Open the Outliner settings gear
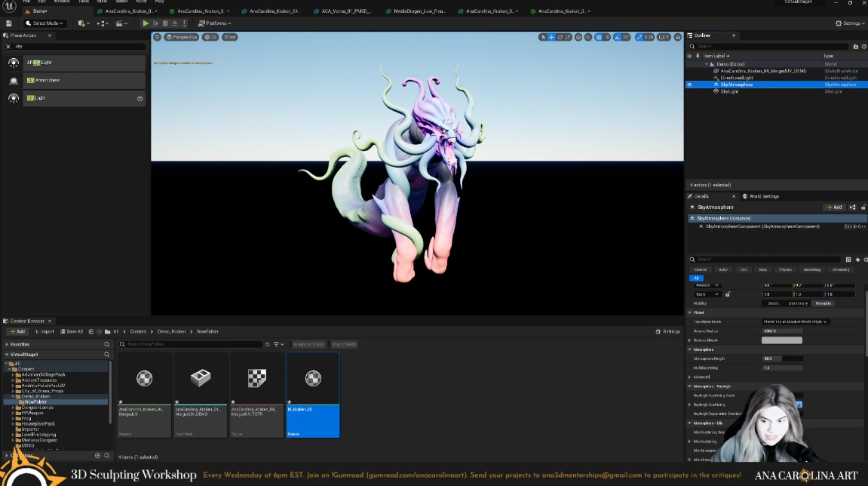The height and width of the screenshot is (486, 868). tap(864, 47)
